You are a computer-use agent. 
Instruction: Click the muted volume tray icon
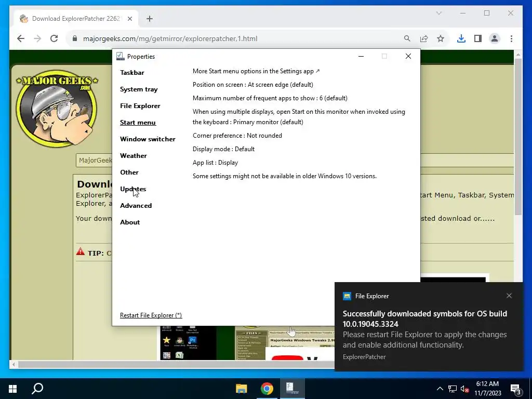click(x=465, y=389)
